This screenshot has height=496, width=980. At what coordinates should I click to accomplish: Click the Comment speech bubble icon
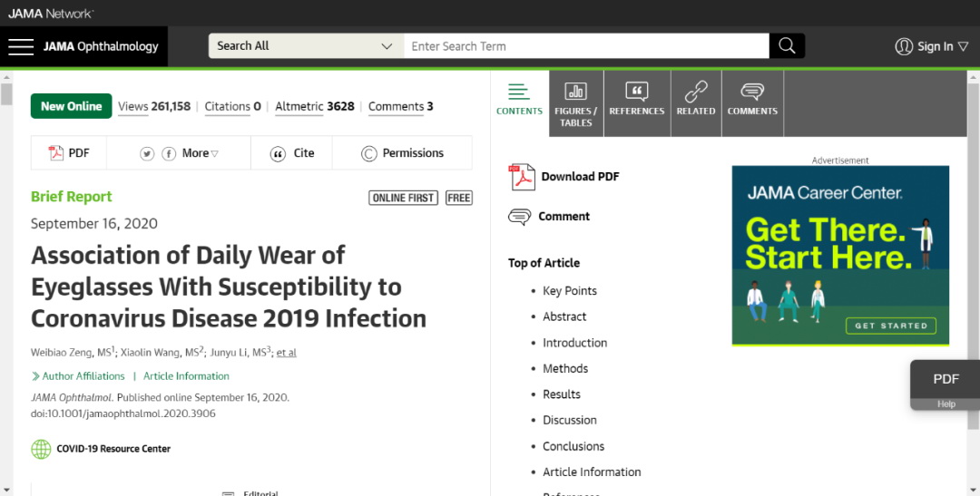coord(519,217)
